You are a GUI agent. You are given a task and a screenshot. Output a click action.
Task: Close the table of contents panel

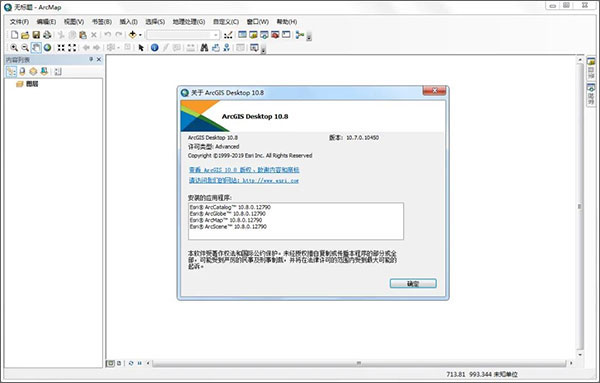tap(99, 59)
